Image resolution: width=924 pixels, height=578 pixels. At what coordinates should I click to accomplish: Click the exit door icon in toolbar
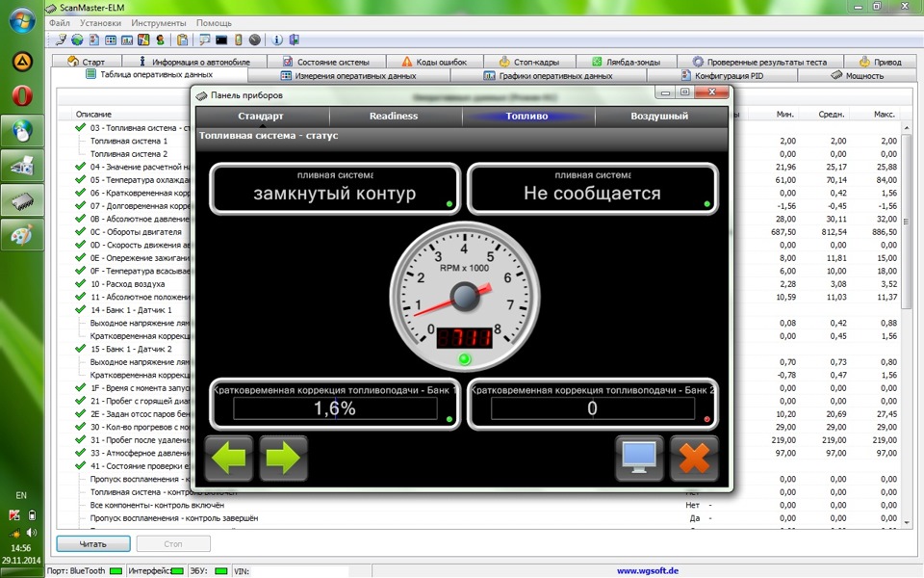(x=294, y=39)
